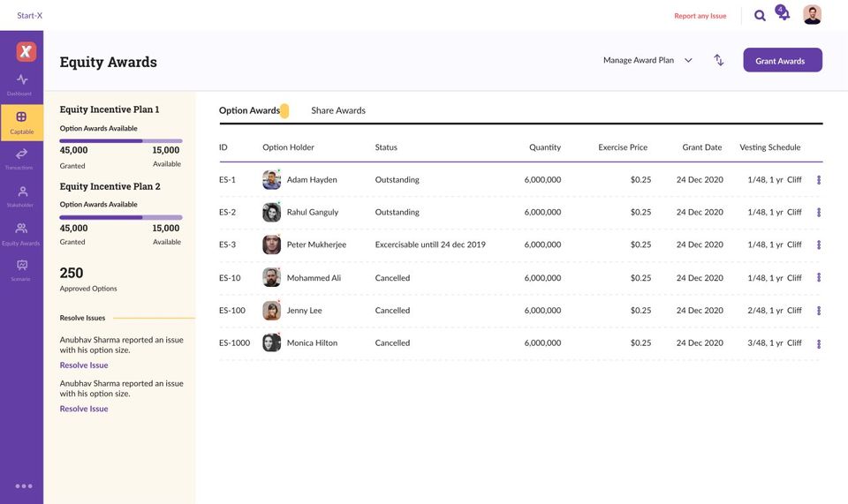This screenshot has width=848, height=504.
Task: Click Jenny Lee's avatar
Action: [x=271, y=311]
